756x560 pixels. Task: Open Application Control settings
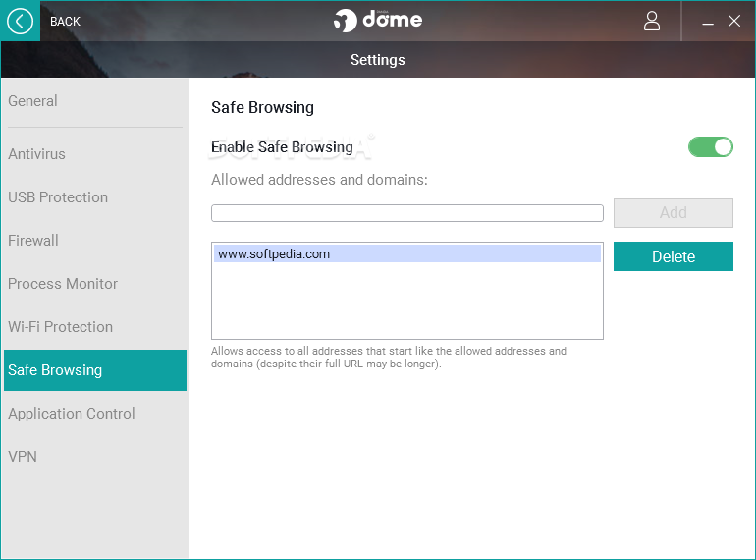coord(72,414)
